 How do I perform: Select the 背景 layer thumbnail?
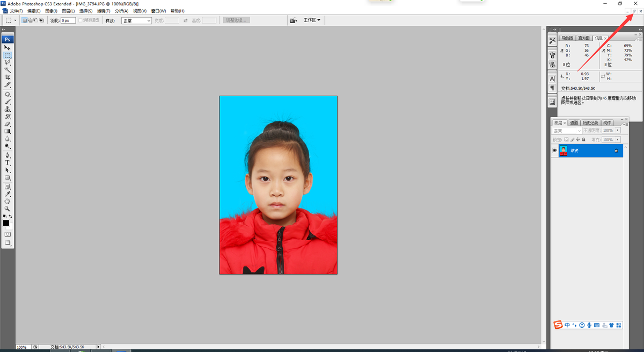click(563, 150)
